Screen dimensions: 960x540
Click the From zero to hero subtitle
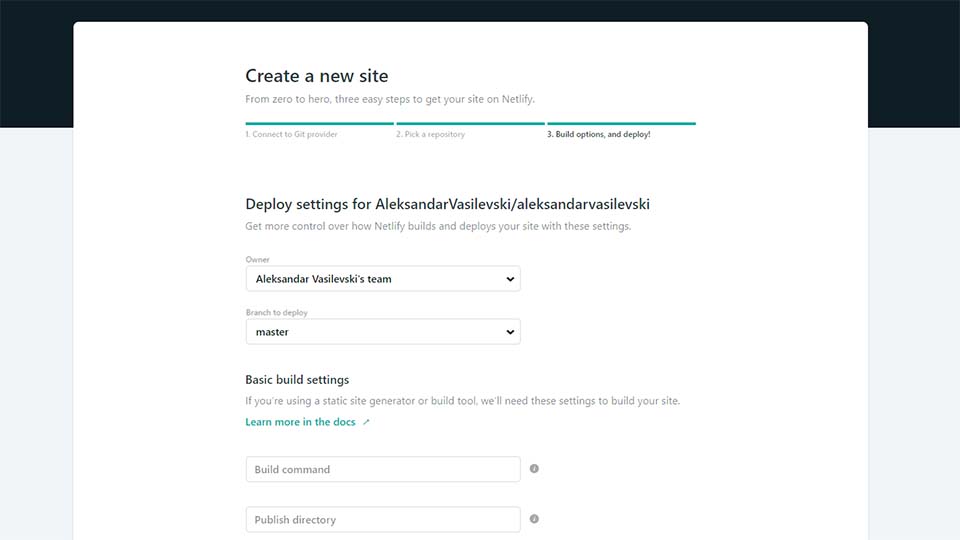point(390,99)
